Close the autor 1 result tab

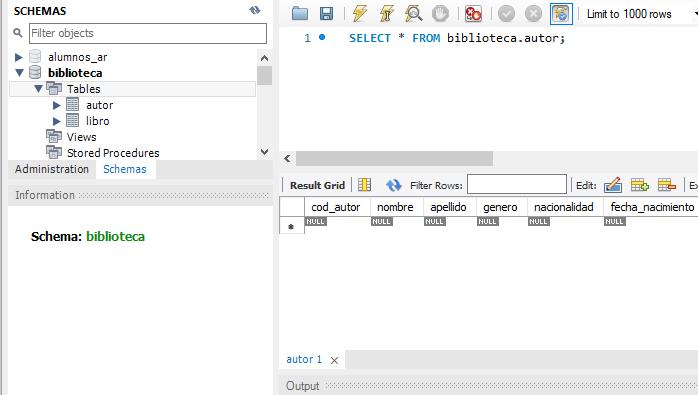pyautogui.click(x=334, y=360)
